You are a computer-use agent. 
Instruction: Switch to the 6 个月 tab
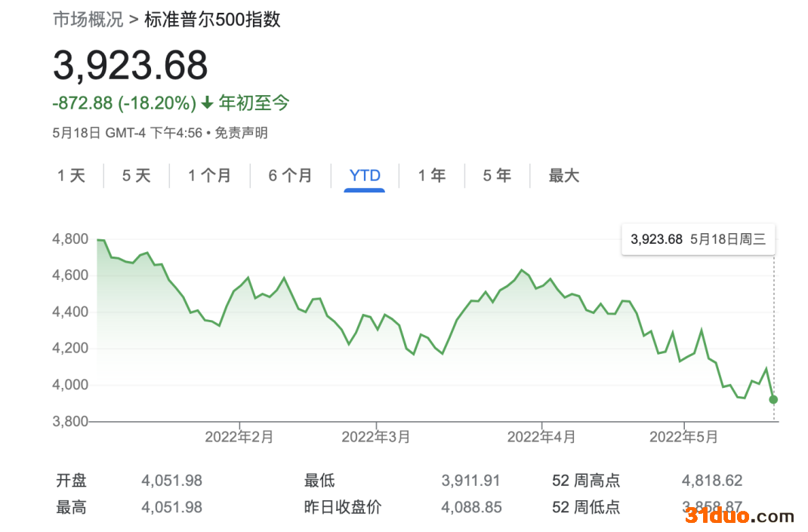290,176
